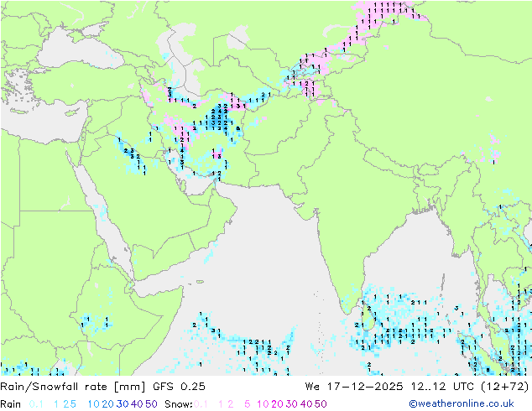Pick the Rain legend value 40
Image resolution: width=532 pixels, height=411 pixels.
click(x=137, y=404)
